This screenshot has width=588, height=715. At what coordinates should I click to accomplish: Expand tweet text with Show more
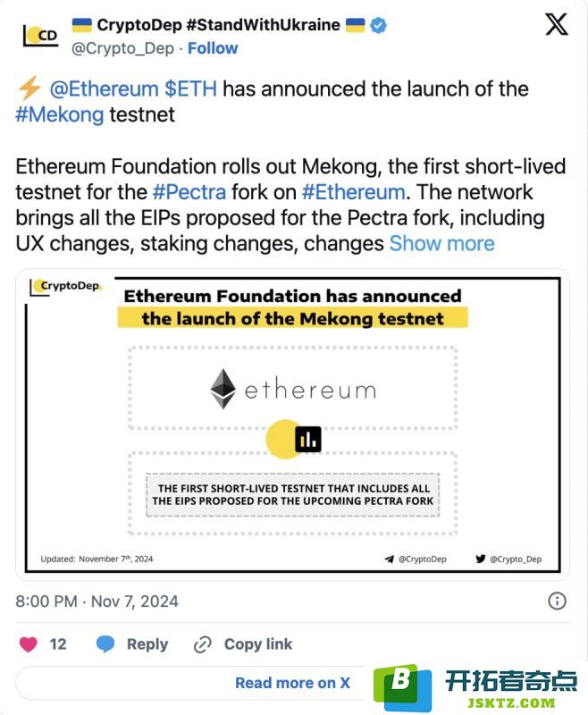pyautogui.click(x=441, y=243)
